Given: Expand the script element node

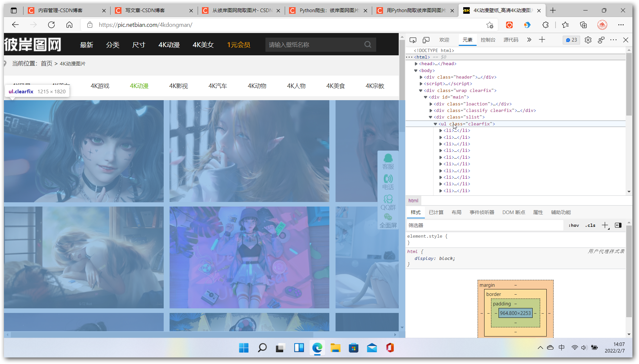Looking at the screenshot, I should click(x=421, y=84).
